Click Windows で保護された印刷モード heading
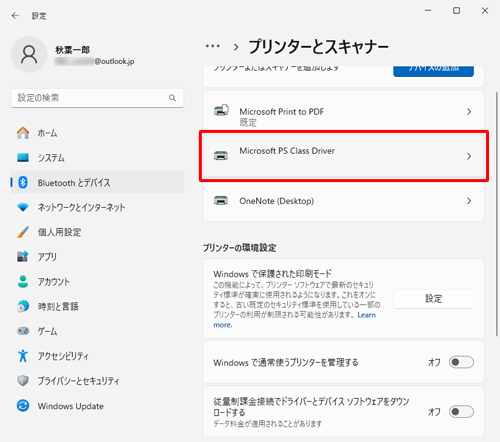This screenshot has width=500, height=442. 272,274
